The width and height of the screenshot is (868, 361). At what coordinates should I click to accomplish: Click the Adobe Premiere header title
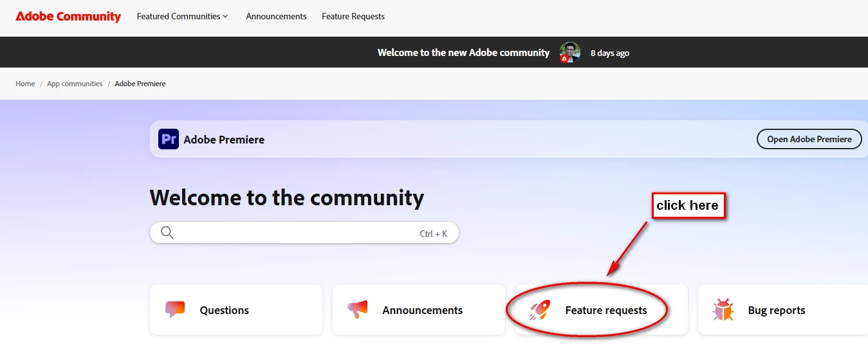click(224, 140)
